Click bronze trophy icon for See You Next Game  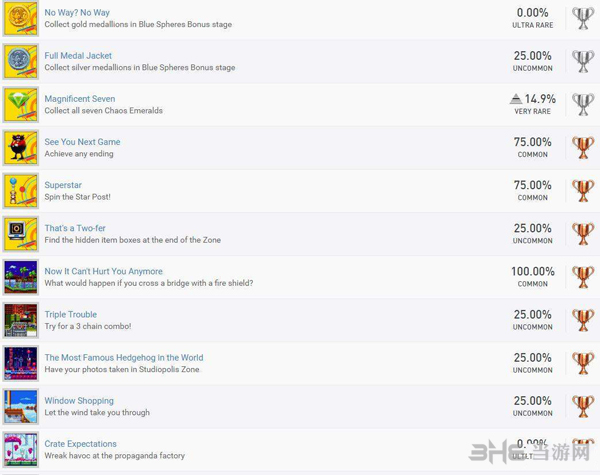click(x=583, y=148)
